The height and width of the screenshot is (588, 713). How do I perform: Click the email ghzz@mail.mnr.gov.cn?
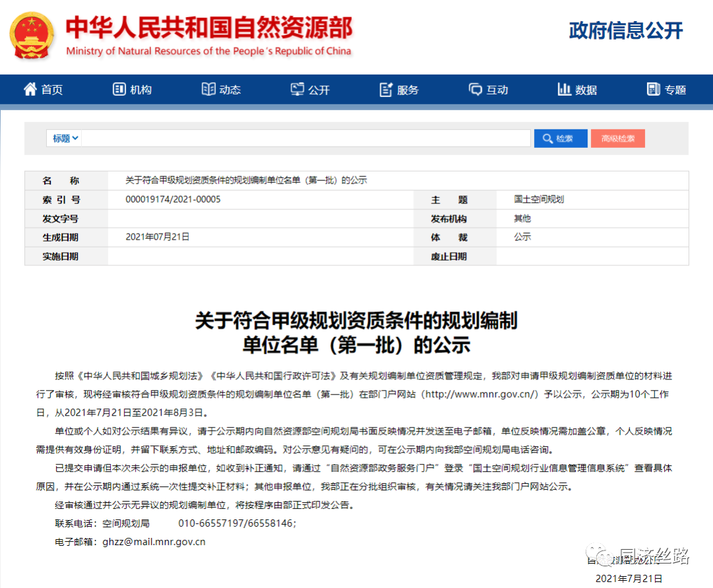click(154, 542)
